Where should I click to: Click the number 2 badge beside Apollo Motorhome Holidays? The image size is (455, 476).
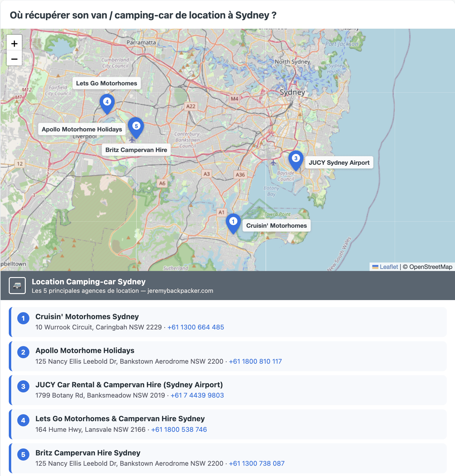pos(23,352)
